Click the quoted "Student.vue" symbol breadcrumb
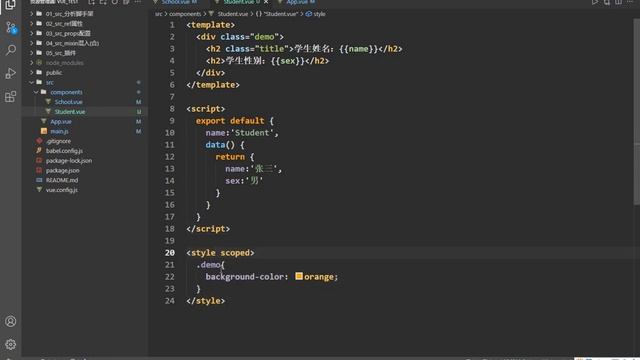This screenshot has width=640, height=360. point(281,14)
